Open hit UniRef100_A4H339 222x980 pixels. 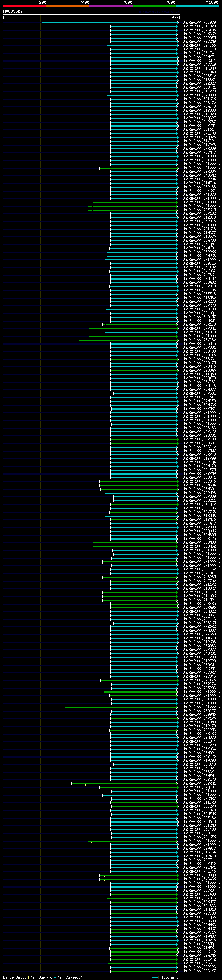[x=199, y=95]
